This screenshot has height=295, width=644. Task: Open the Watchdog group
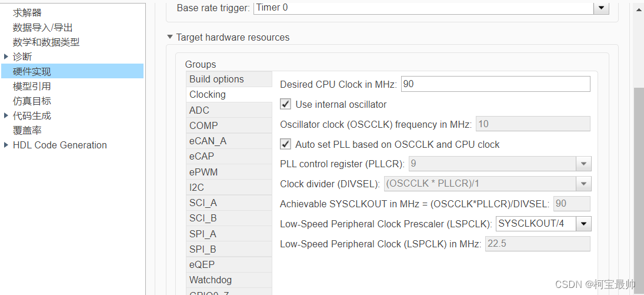211,280
